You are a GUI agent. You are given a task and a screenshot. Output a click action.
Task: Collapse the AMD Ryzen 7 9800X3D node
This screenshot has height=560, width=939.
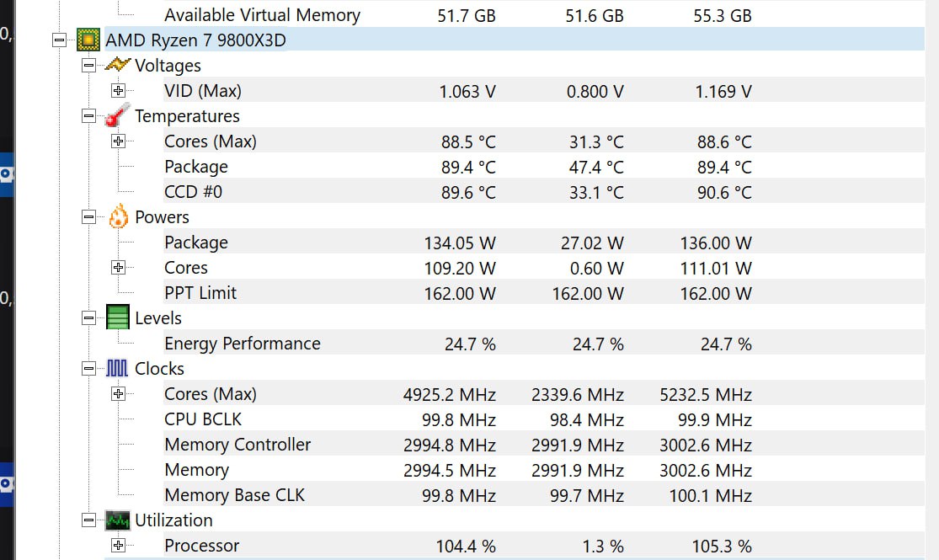(58, 40)
